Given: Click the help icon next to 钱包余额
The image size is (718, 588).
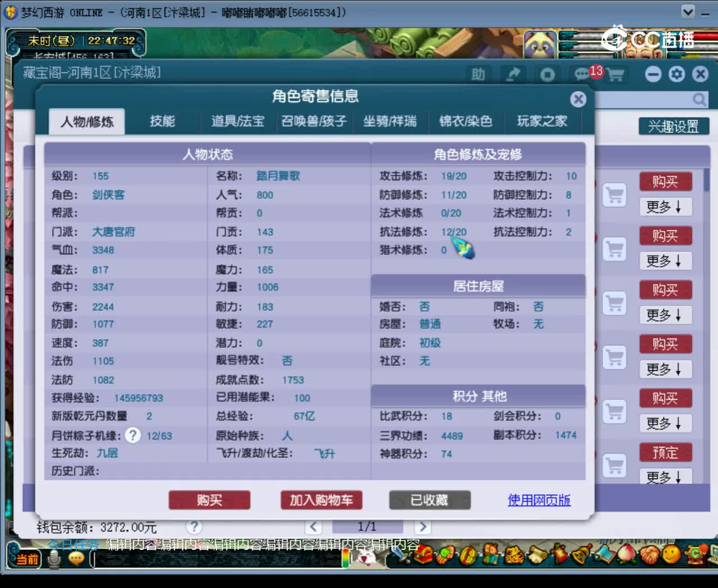Looking at the screenshot, I should click(194, 526).
